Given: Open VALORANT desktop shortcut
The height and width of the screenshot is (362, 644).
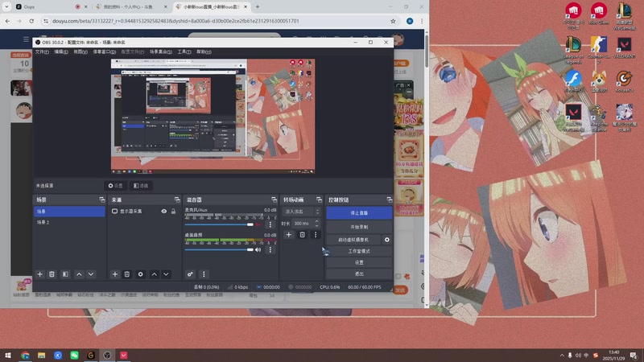Looking at the screenshot, I should (625, 48).
